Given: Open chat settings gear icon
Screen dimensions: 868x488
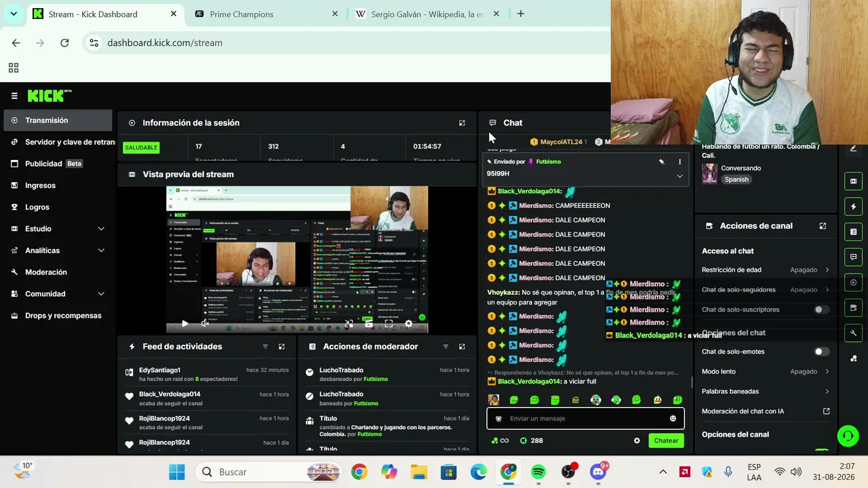Looking at the screenshot, I should pos(637,441).
